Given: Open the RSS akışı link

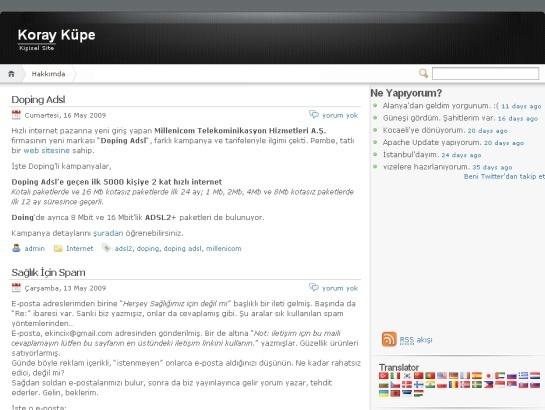Looking at the screenshot, I should 416,339.
